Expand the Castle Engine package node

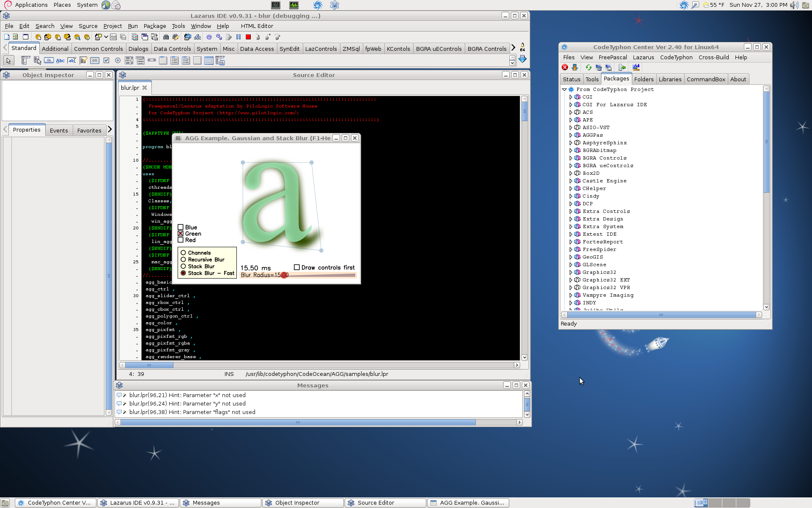[x=571, y=181]
